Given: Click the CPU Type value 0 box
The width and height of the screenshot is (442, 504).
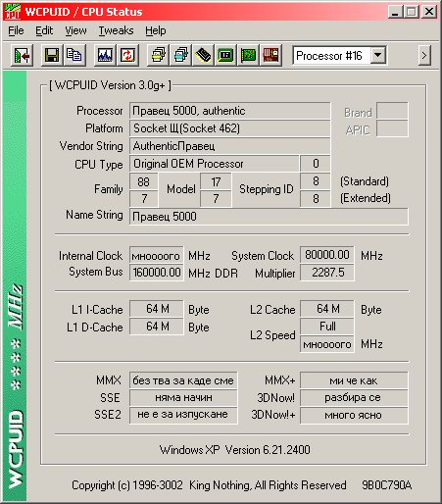Looking at the screenshot, I should point(316,164).
